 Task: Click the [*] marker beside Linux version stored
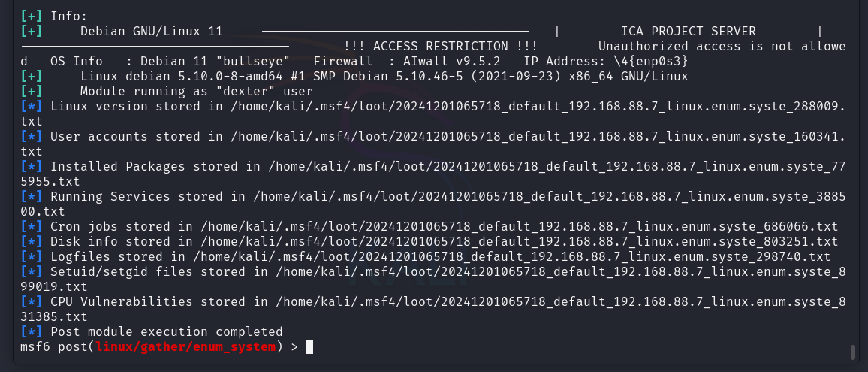(32, 106)
